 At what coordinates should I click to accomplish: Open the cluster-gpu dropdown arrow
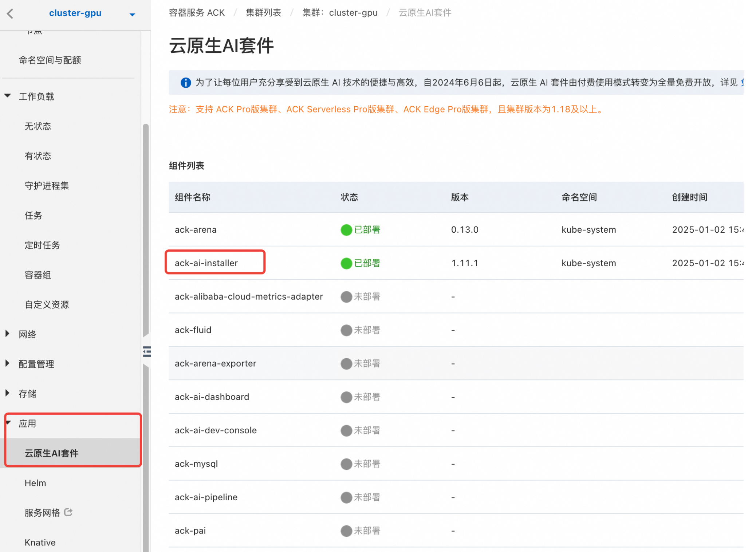[x=132, y=15]
